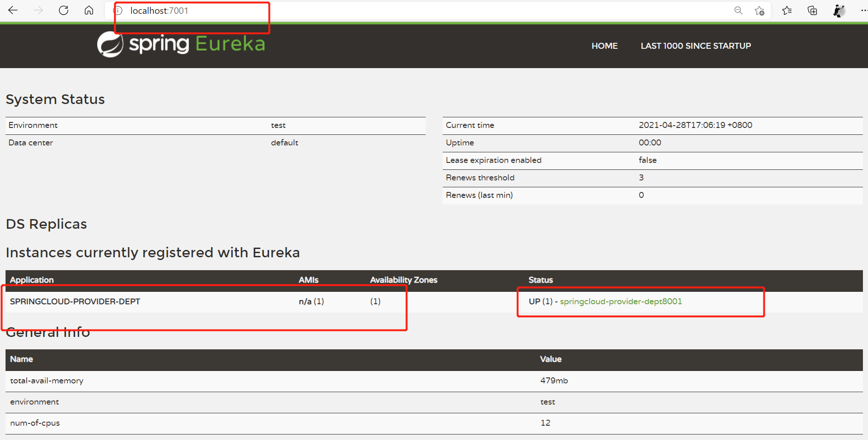Click the Application column header
868x440 pixels.
point(32,280)
